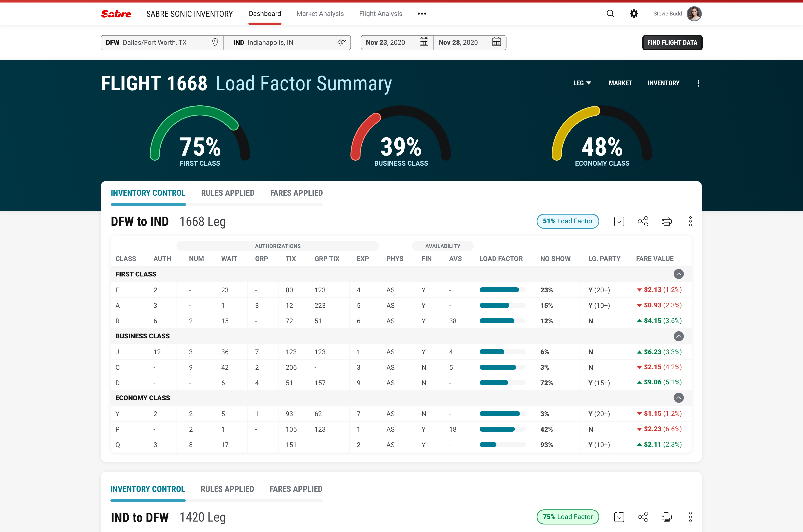Click the NO SHOW column header

tap(555, 258)
